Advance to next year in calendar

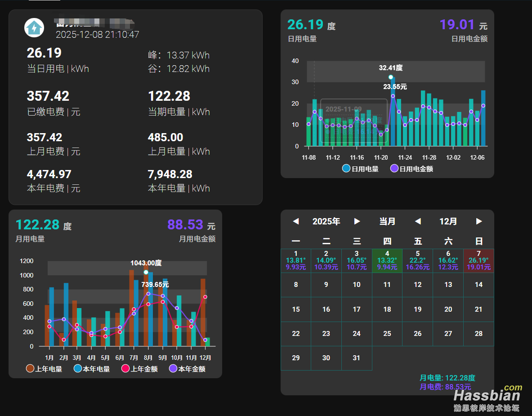tap(357, 221)
